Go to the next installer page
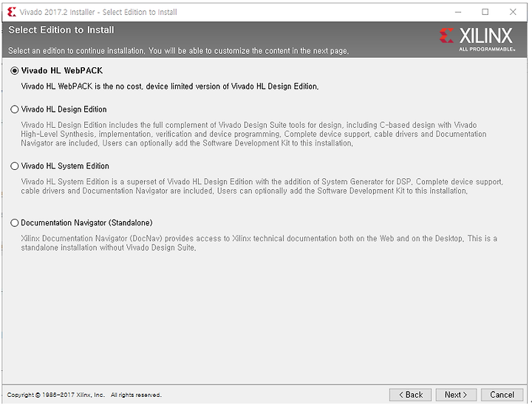Viewport: 532px width, 408px height. (456, 395)
